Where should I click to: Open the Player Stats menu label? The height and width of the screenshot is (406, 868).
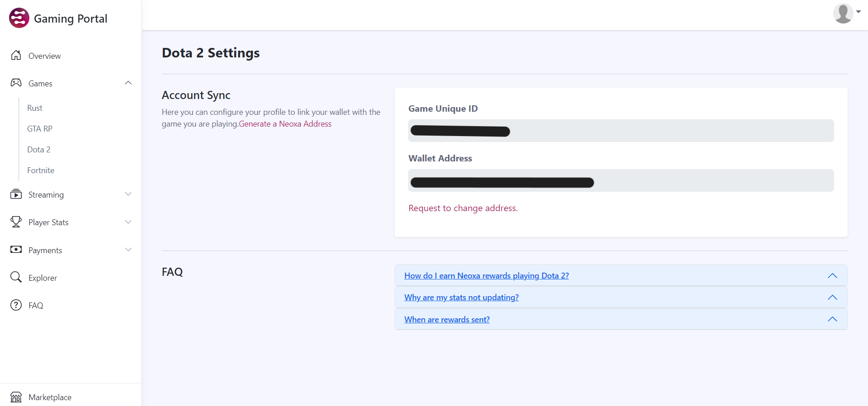(48, 222)
